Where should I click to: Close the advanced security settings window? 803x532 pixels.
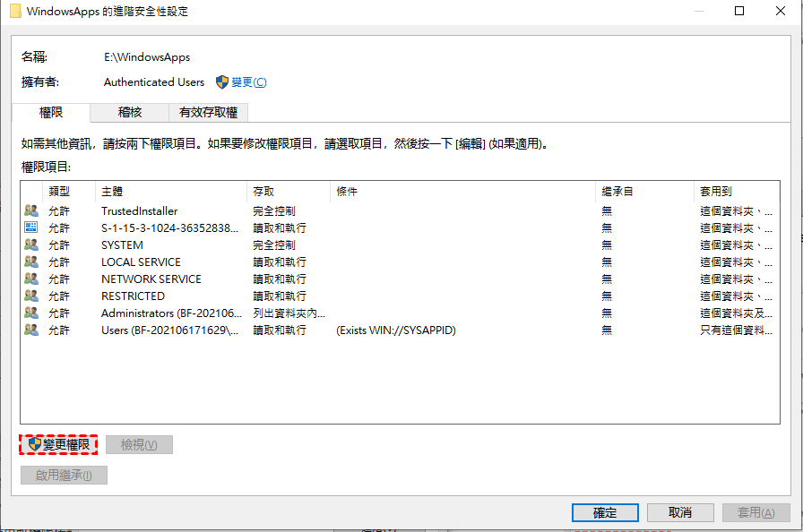(x=780, y=11)
